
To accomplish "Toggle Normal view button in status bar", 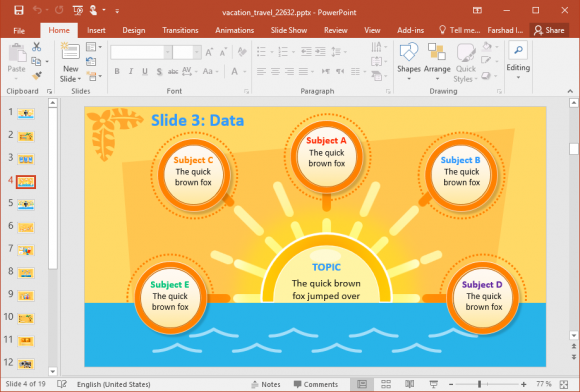I will (x=362, y=384).
